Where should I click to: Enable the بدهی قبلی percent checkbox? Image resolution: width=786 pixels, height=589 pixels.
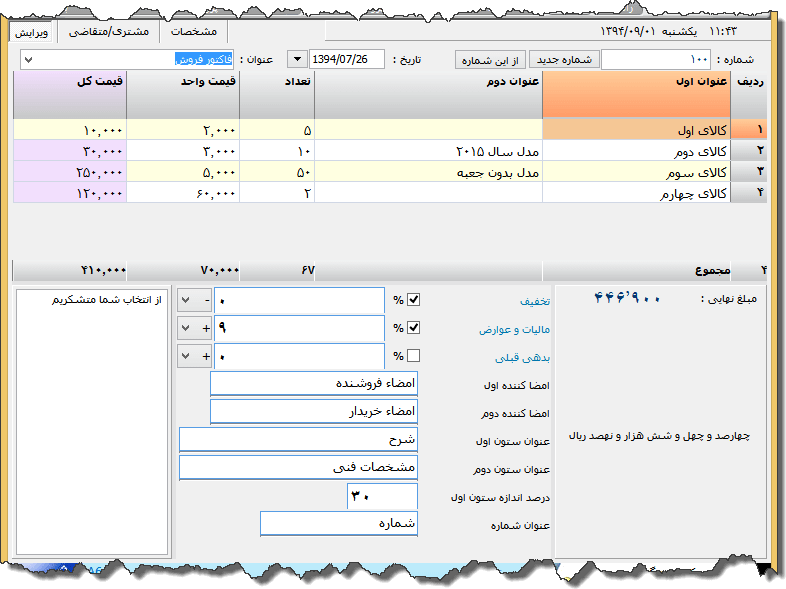pyautogui.click(x=414, y=356)
